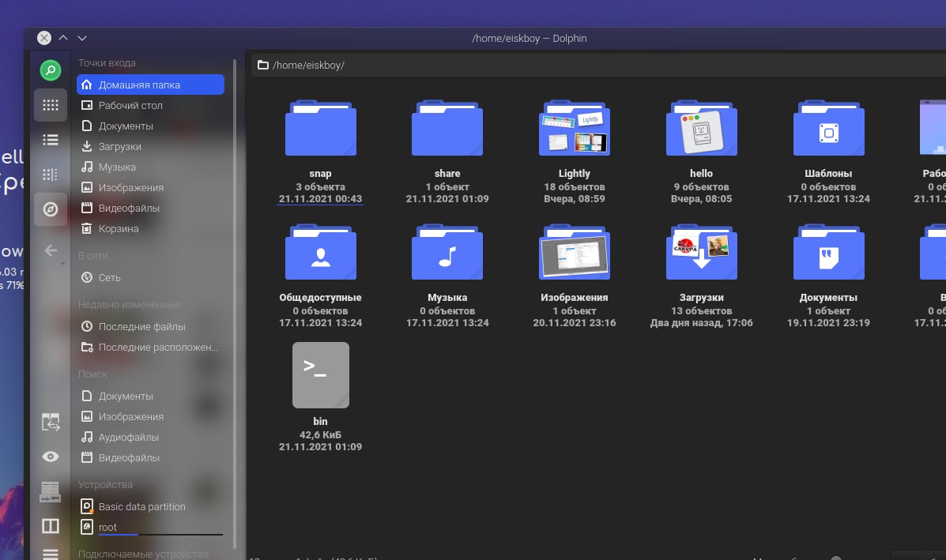The width and height of the screenshot is (946, 560).
Task: Click the /home/eiskboy/ location bar
Action: (x=597, y=65)
